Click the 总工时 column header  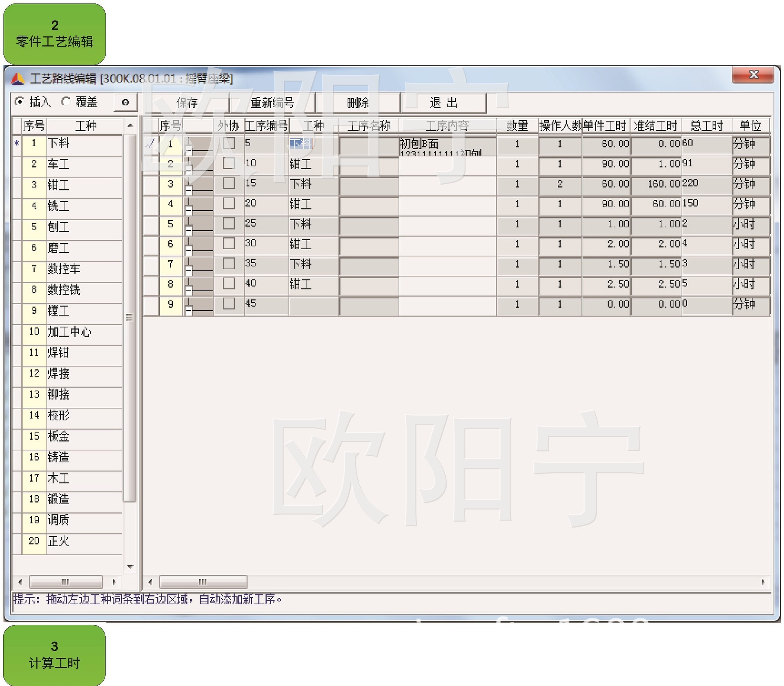tap(706, 125)
